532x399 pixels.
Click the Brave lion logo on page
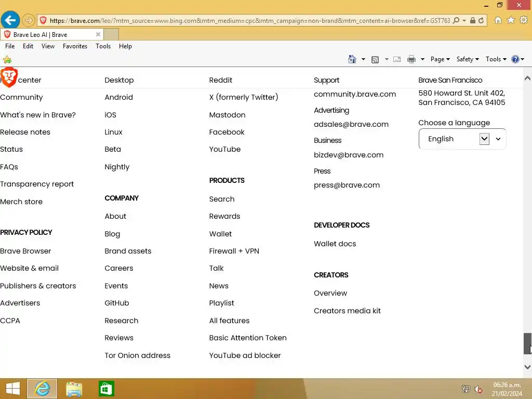9,77
